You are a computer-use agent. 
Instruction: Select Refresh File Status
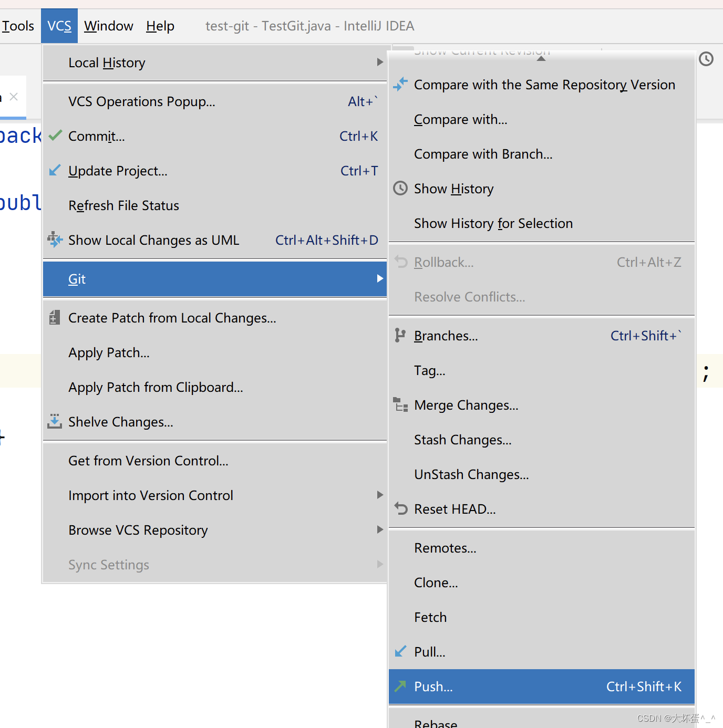click(x=214, y=205)
